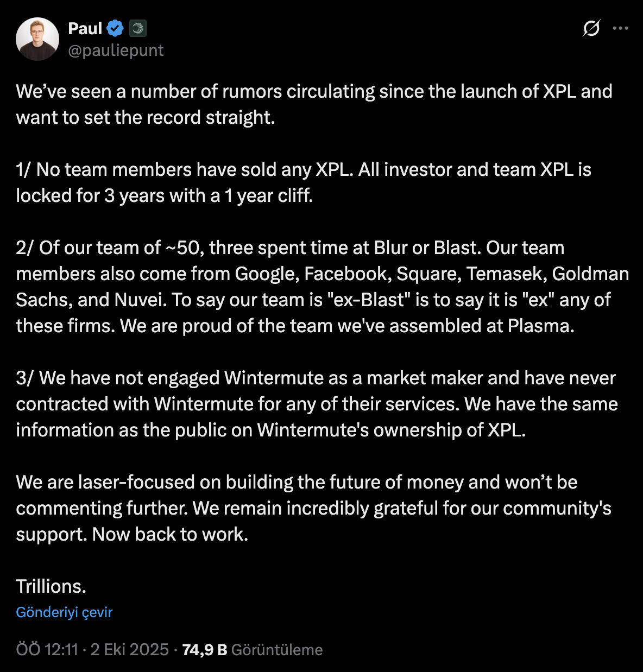Click the "ÖÖ 12:11" post time
This screenshot has width=643, height=672.
pos(47,650)
